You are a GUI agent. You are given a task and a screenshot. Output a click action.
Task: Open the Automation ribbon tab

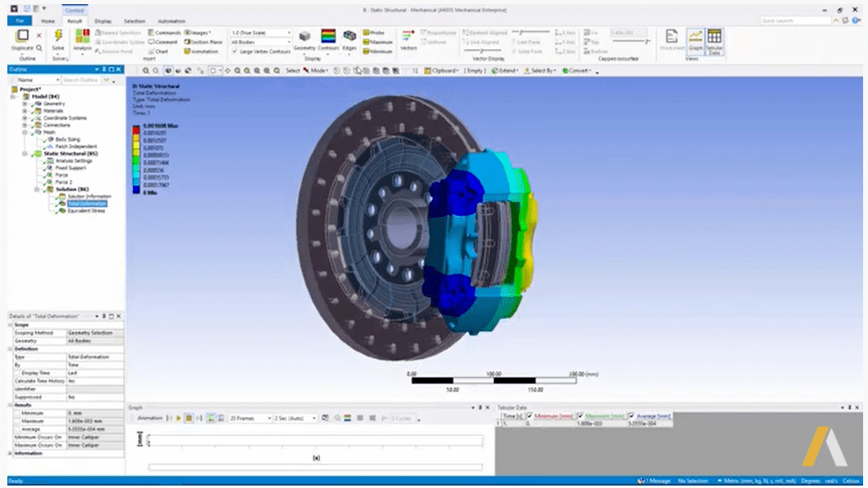171,20
